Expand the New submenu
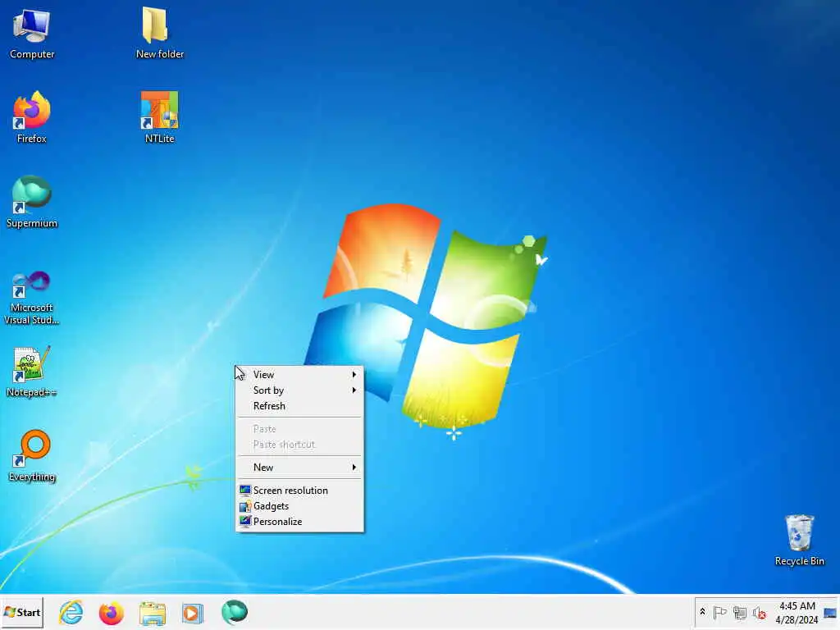The image size is (840, 630). tap(299, 467)
